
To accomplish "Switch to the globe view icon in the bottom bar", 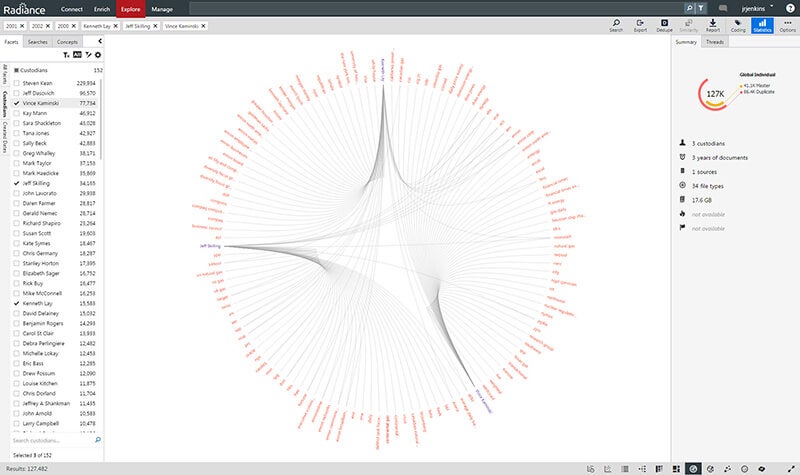I will (x=710, y=468).
